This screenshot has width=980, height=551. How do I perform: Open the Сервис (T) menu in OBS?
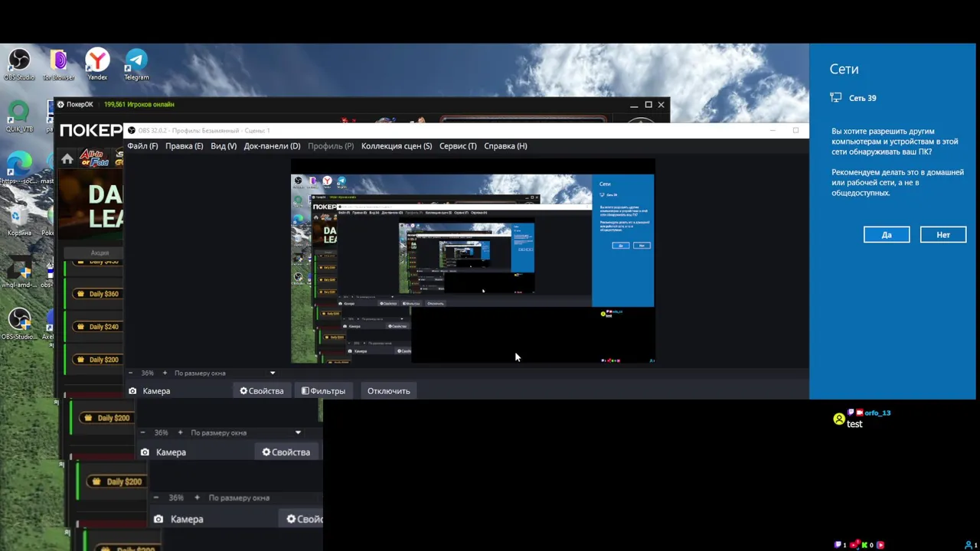(458, 146)
